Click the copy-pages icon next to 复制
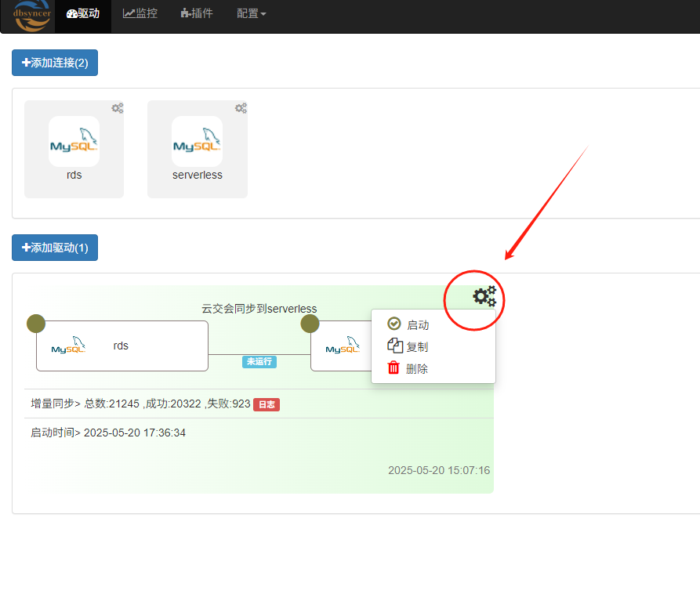 coord(394,346)
